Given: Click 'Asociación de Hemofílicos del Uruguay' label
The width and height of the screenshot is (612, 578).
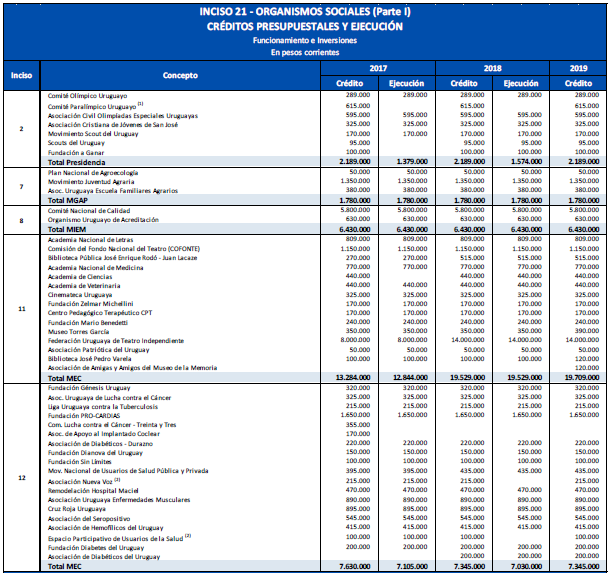Looking at the screenshot, I should click(x=105, y=528).
